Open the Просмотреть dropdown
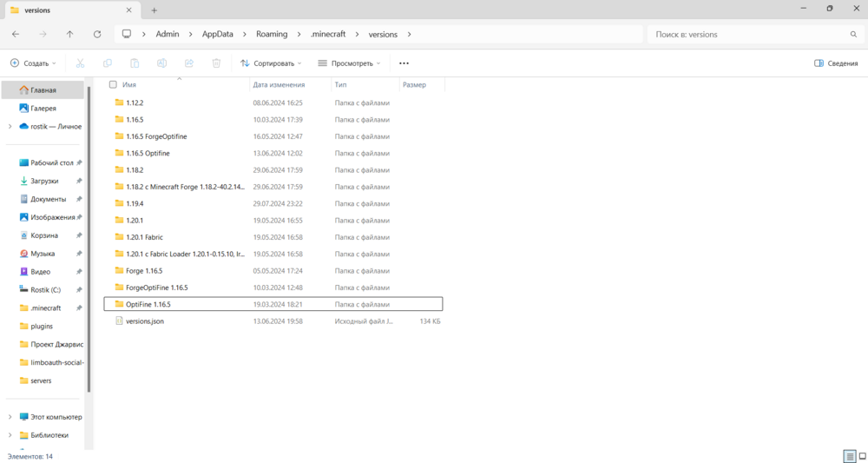 (x=349, y=63)
